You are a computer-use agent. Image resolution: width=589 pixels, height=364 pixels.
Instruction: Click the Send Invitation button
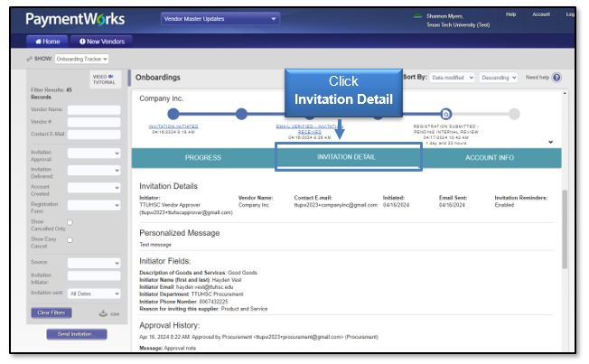click(x=77, y=334)
